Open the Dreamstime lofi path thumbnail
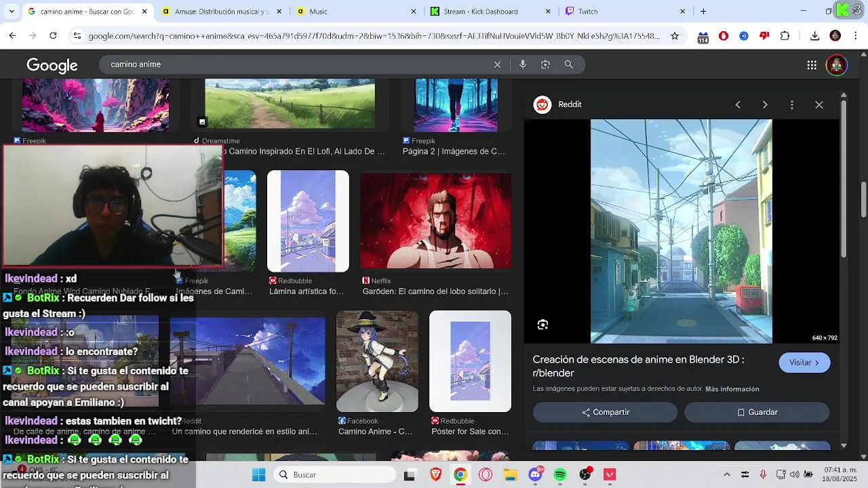The height and width of the screenshot is (488, 868). pyautogui.click(x=290, y=104)
